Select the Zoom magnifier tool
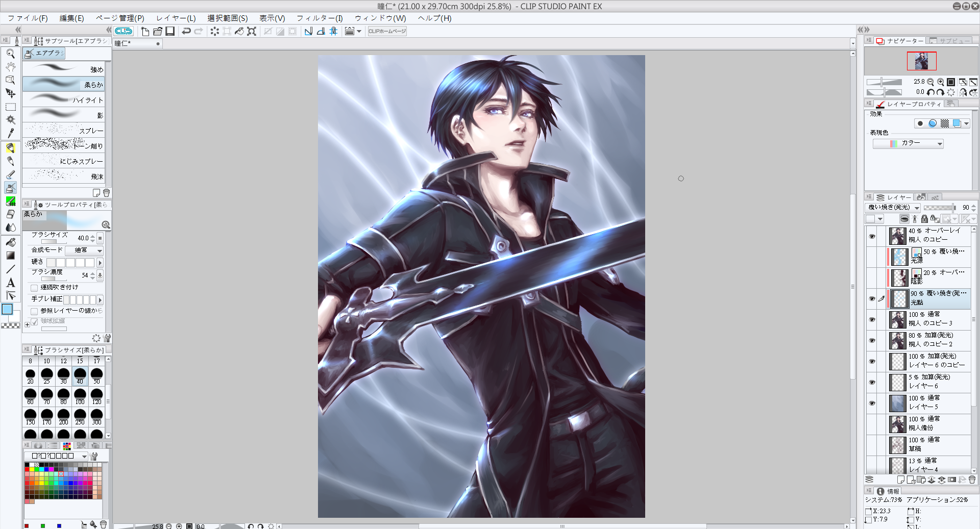 10,53
